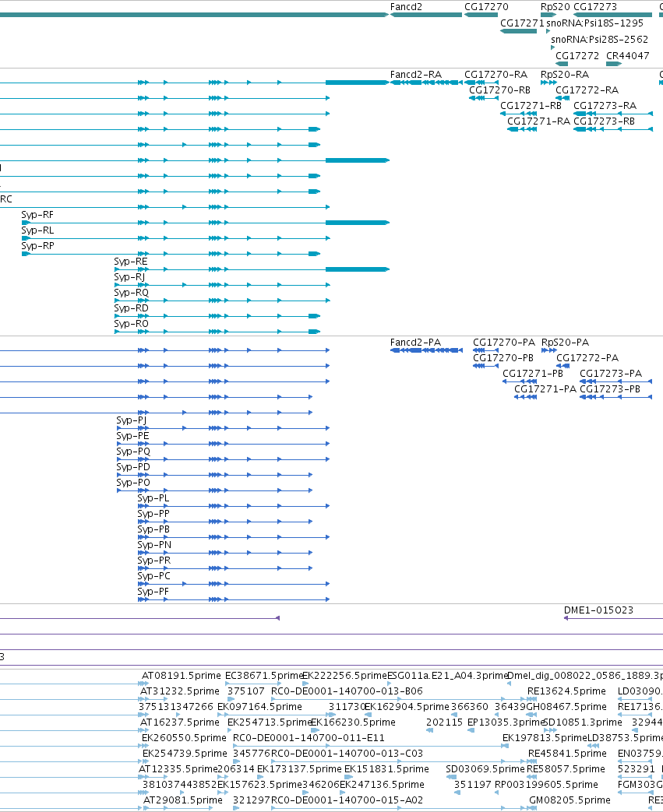Click the Fancd2 gene label in top track
663x812 pixels.
(x=406, y=7)
